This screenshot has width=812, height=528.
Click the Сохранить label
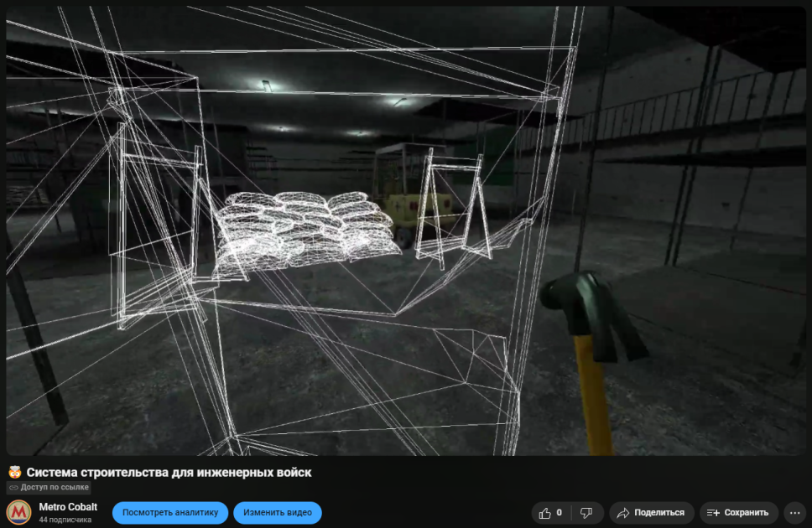[747, 512]
